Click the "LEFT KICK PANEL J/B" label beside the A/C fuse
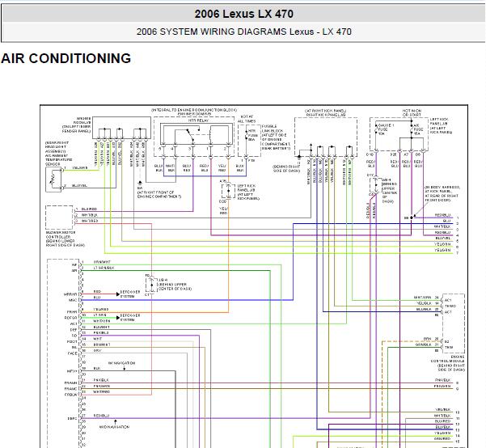Screen dimensions: 486x448 (x=438, y=121)
